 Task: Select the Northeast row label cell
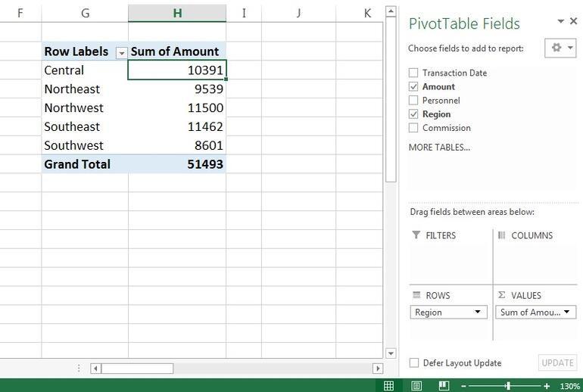pos(85,89)
